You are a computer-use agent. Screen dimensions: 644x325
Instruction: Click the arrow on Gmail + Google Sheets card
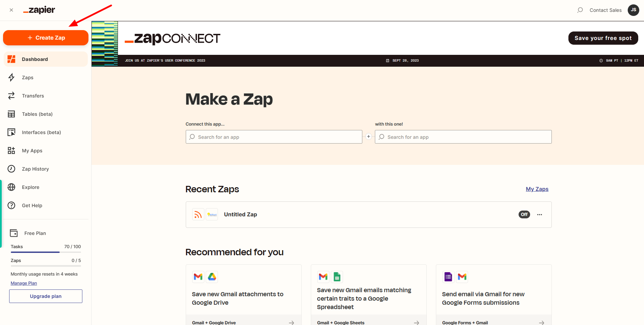pyautogui.click(x=416, y=323)
